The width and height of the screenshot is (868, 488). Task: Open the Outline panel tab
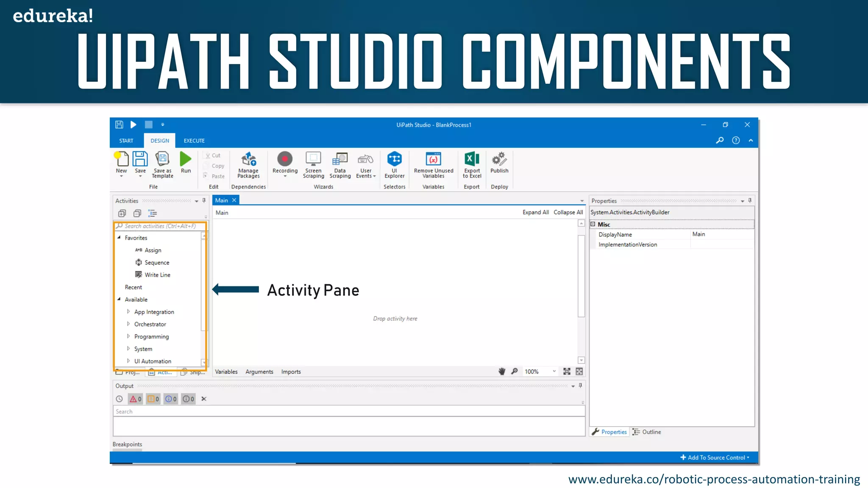tap(647, 432)
